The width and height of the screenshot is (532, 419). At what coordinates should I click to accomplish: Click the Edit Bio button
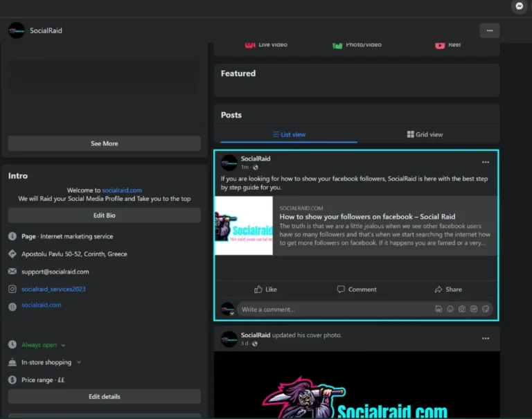tap(104, 215)
